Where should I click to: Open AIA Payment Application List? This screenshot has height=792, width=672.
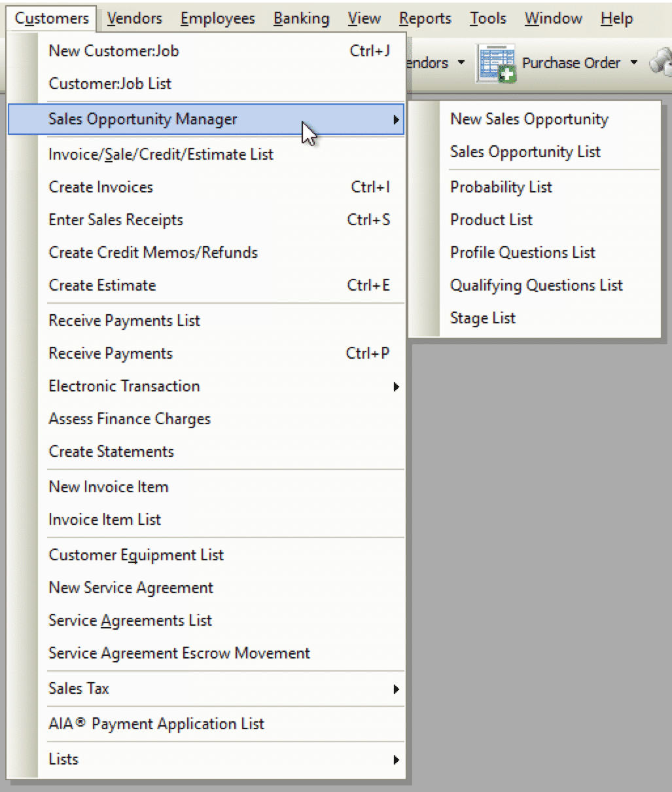pos(156,724)
